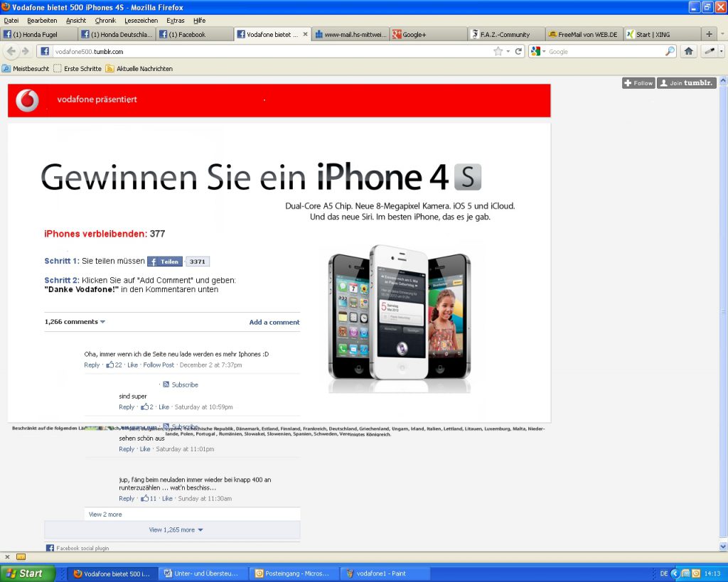Switch to vodafone1 - Paint in taskbar
Image resolution: width=728 pixels, height=582 pixels.
[383, 573]
